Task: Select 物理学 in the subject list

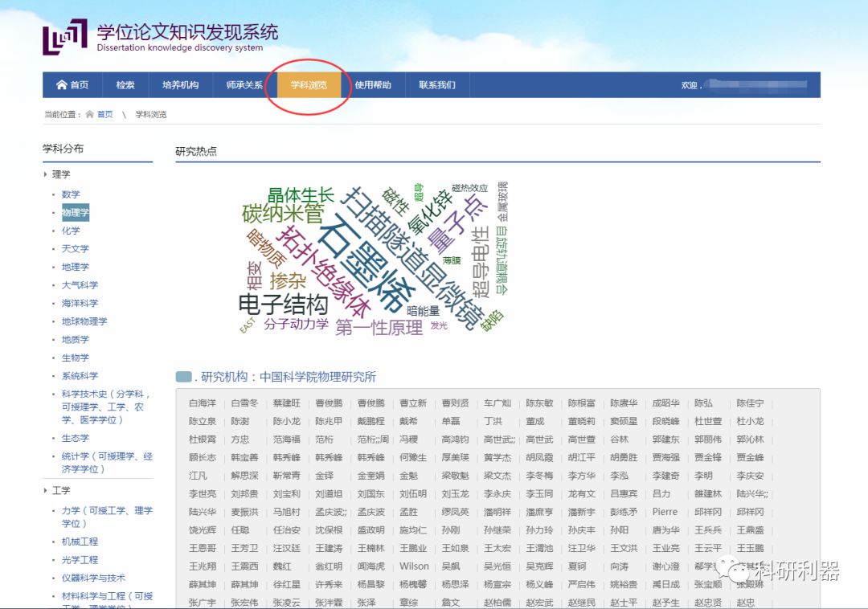Action: coord(76,213)
